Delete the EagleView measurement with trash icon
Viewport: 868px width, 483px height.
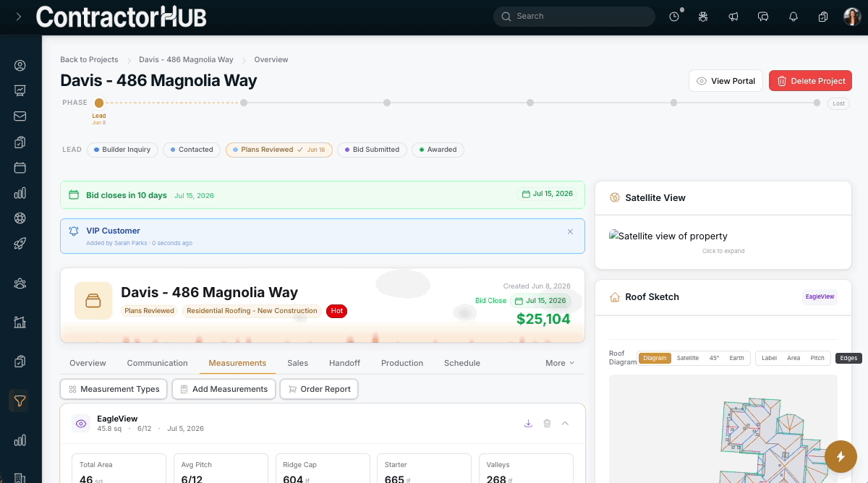[x=547, y=424]
